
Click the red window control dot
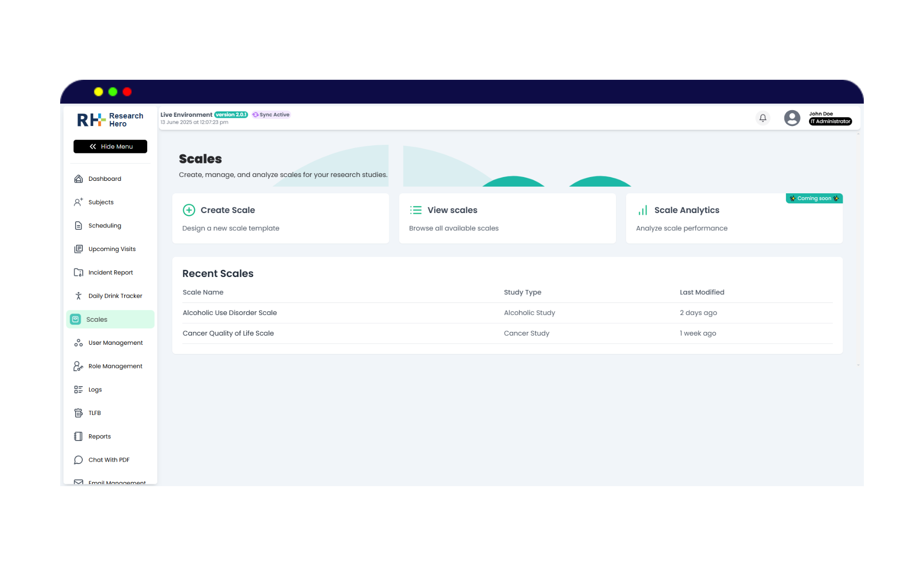(x=127, y=92)
